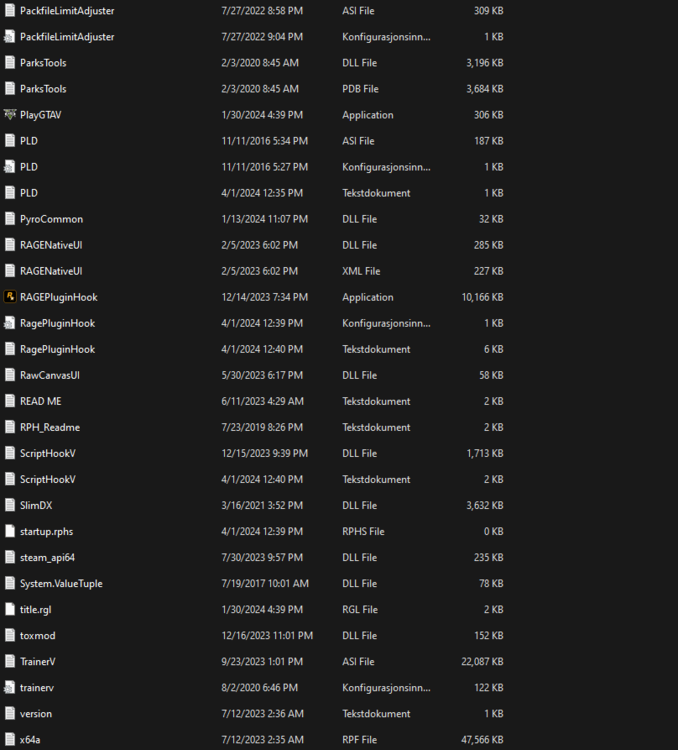This screenshot has width=678, height=750.
Task: Click the date 11/11/2016 5:34 PM
Action: tap(265, 141)
